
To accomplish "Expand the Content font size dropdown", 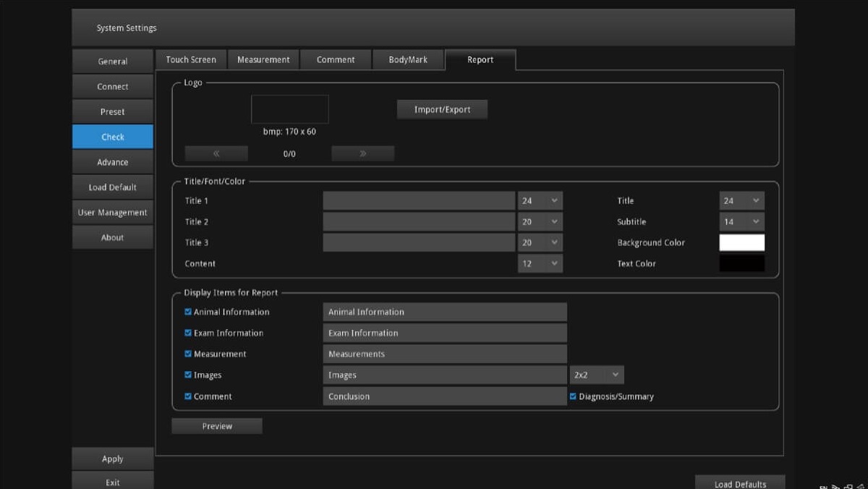I will pos(540,264).
